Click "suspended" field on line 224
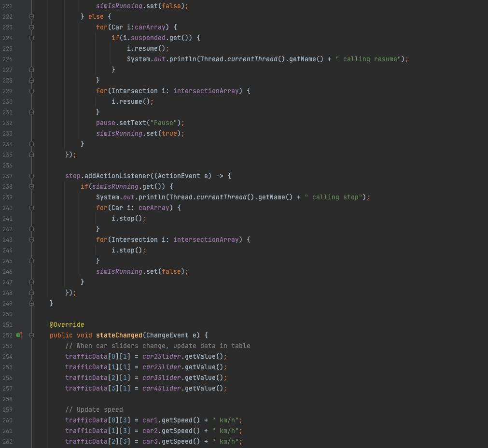This screenshot has height=448, width=488. [x=148, y=38]
